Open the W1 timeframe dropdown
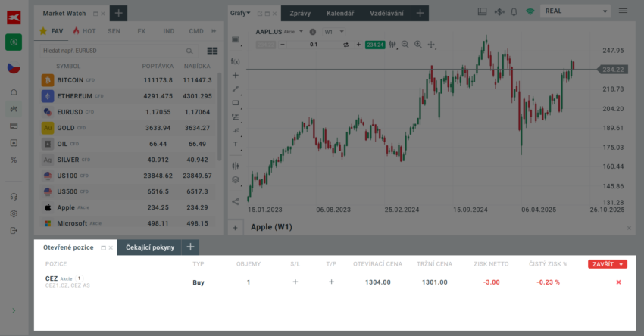 [x=334, y=32]
